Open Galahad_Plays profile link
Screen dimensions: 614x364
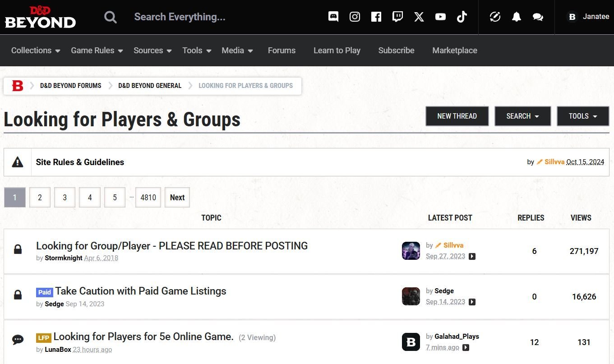[x=457, y=336]
